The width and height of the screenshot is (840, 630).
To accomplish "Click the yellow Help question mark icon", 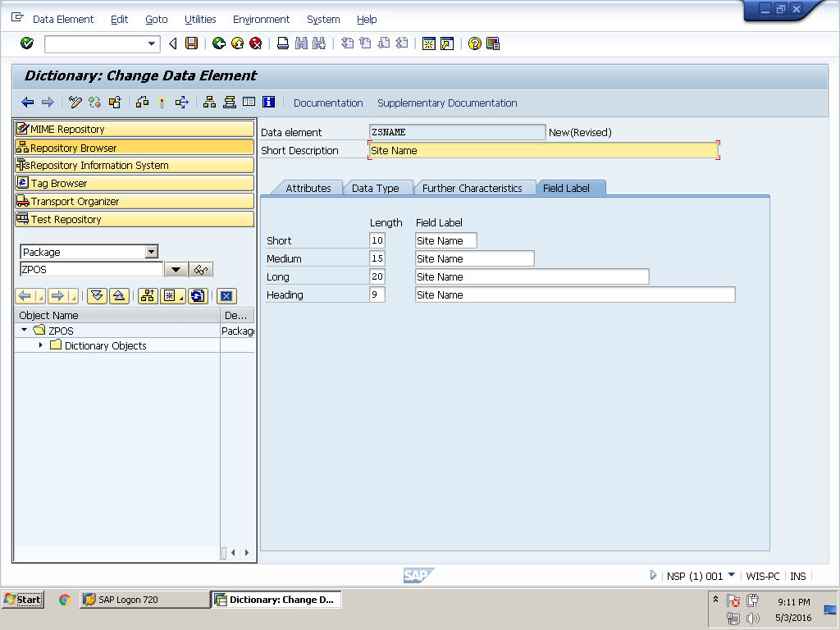I will point(474,43).
